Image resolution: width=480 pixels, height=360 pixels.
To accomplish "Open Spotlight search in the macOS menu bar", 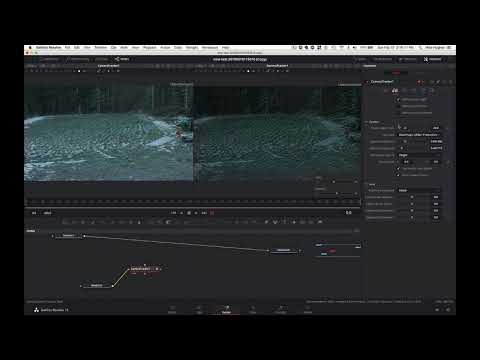I will click(420, 48).
